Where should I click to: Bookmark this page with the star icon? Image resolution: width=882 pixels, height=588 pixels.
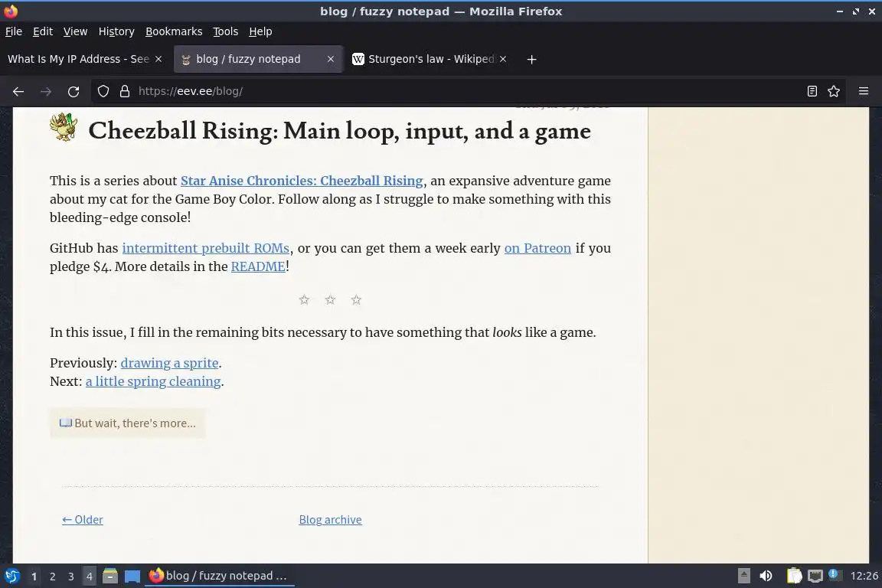834,91
